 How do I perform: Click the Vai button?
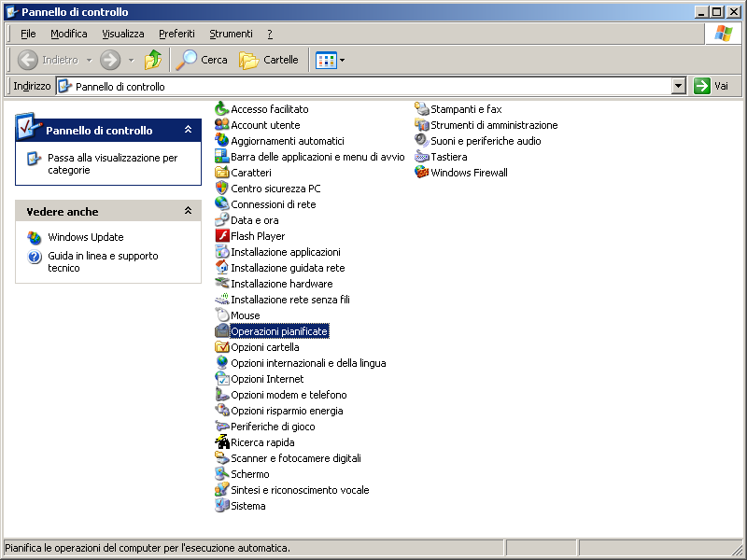[712, 86]
